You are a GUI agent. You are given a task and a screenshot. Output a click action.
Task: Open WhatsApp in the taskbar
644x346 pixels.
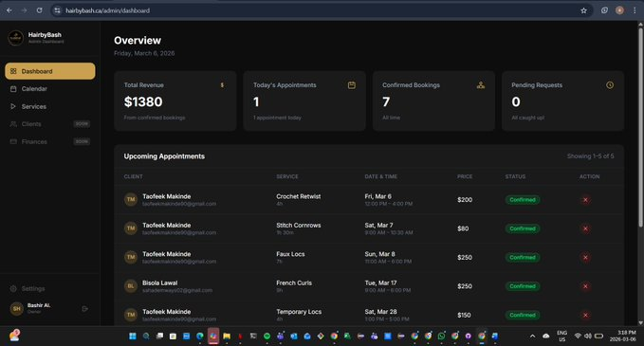[442, 337]
